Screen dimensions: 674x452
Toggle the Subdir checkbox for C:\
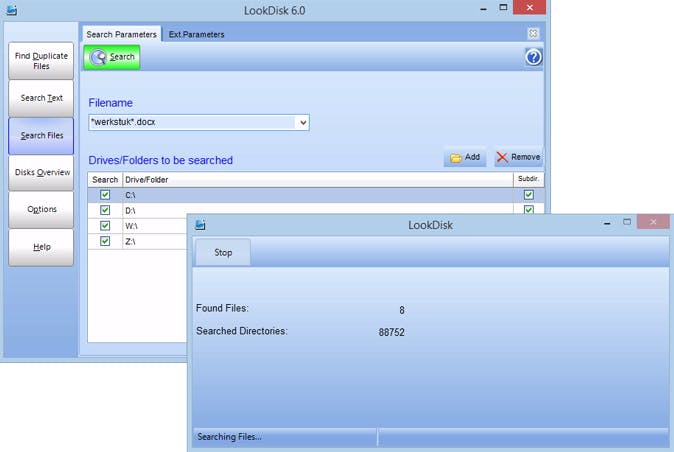coord(529,195)
